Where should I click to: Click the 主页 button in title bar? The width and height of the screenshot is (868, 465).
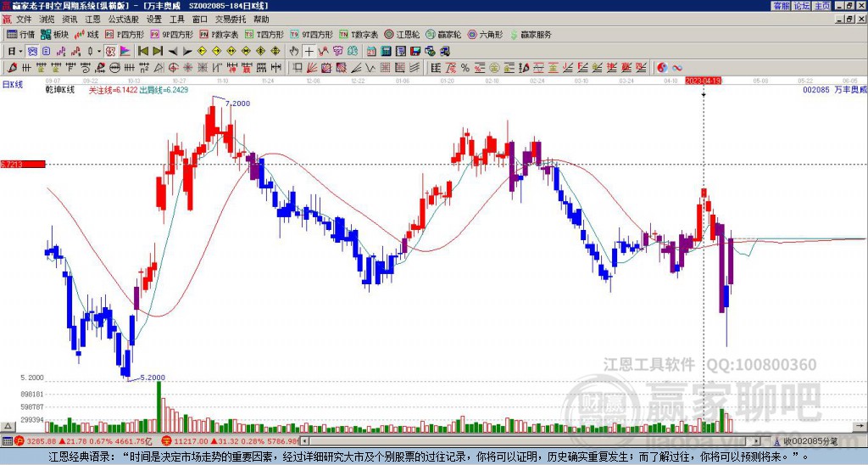click(x=821, y=6)
